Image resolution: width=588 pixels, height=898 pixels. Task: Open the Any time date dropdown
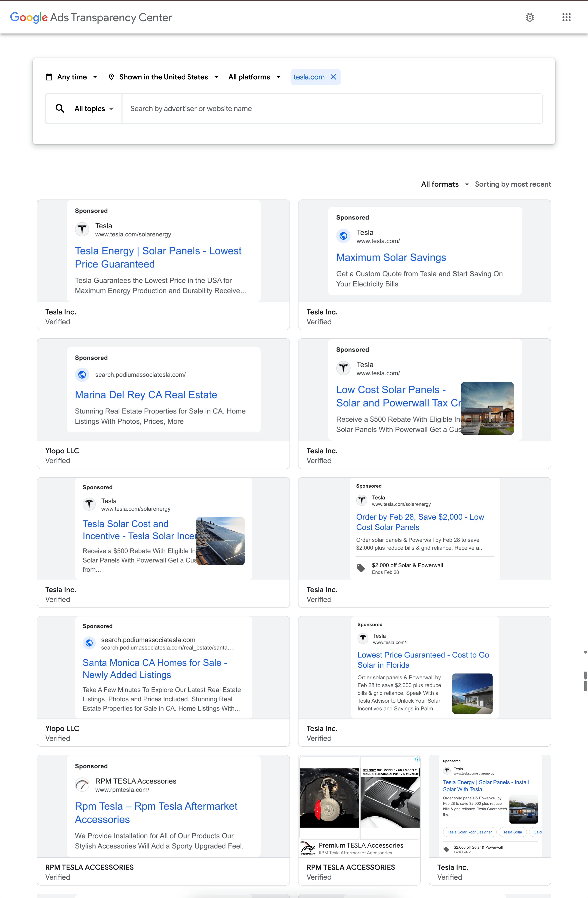click(x=71, y=77)
